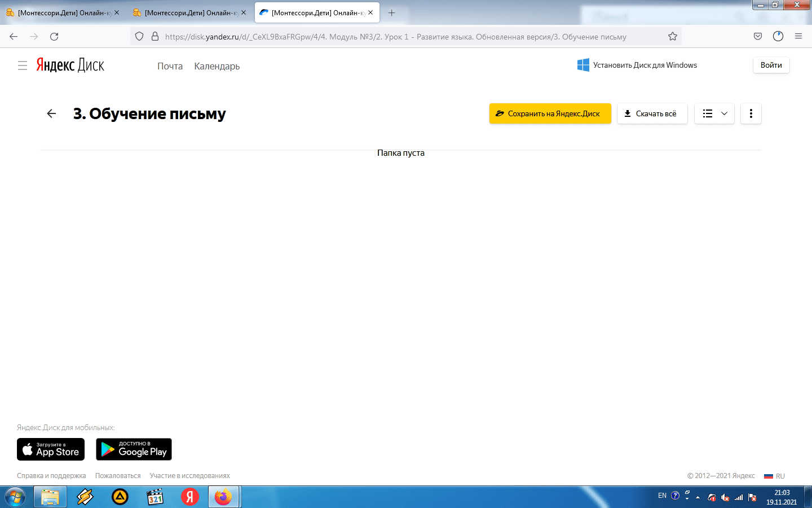Open the RU language selector in footer
Screen dimensions: 812x508
click(775, 476)
